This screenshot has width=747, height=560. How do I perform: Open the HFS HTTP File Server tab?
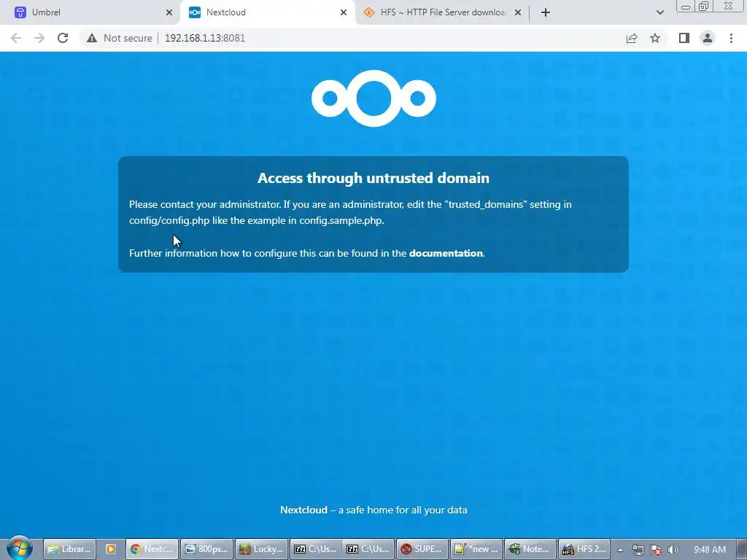pyautogui.click(x=442, y=12)
